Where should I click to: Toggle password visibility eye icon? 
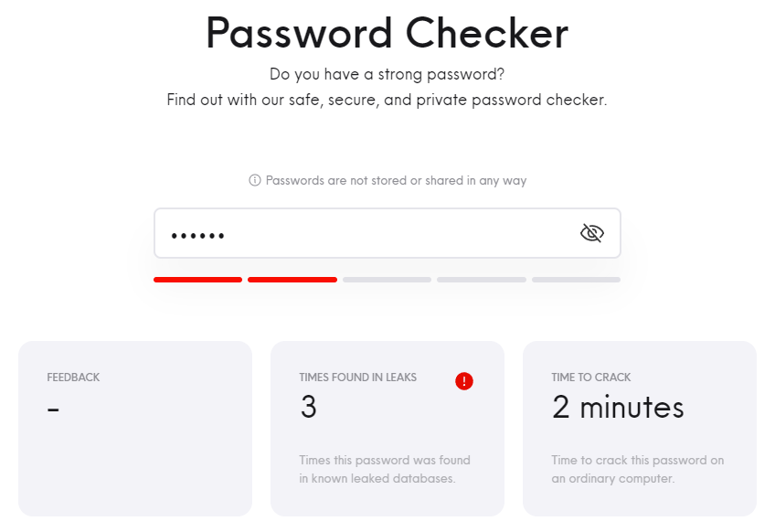591,233
